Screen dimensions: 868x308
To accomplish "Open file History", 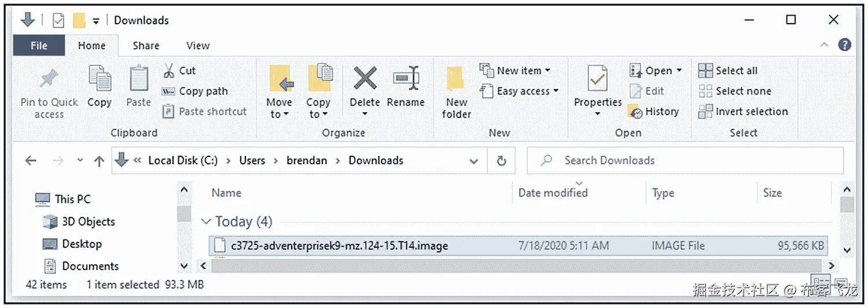I will point(654,112).
